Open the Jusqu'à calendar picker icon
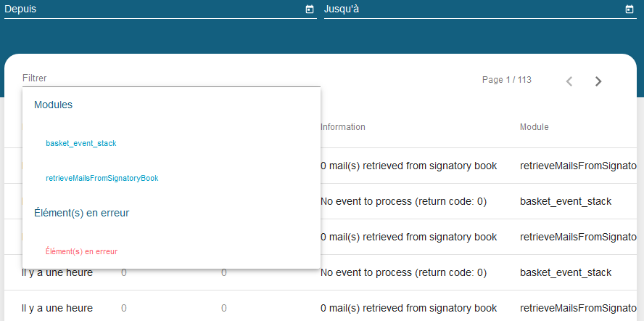Image resolution: width=644 pixels, height=321 pixels. [629, 9]
